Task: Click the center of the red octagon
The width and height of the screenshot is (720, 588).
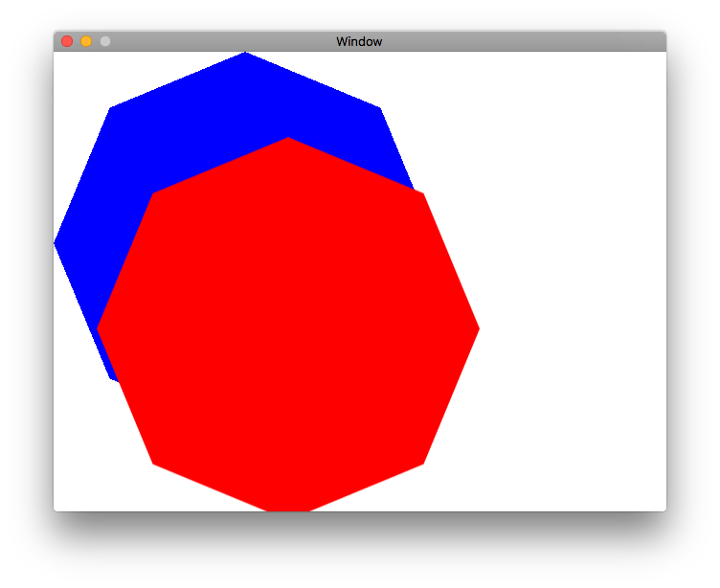Action: click(x=288, y=328)
